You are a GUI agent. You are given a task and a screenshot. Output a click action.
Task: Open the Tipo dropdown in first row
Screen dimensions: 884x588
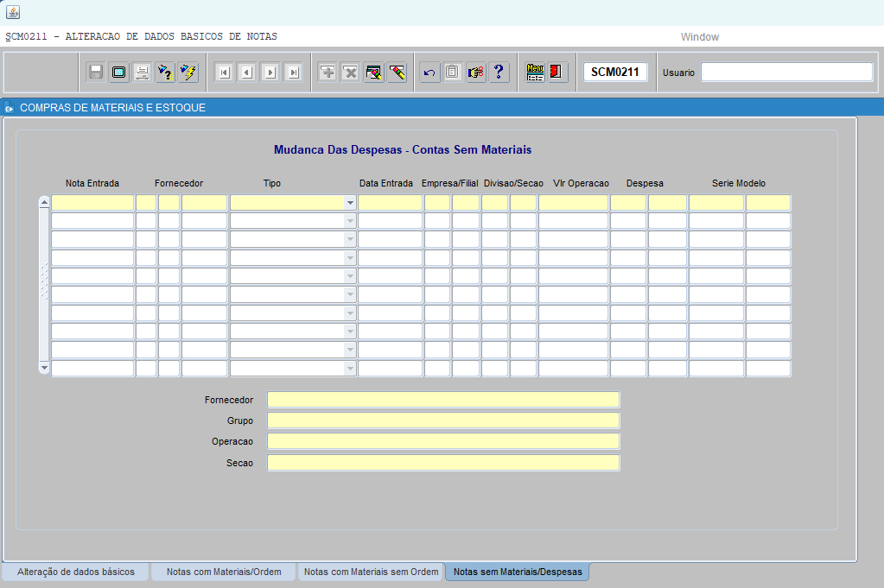(350, 203)
